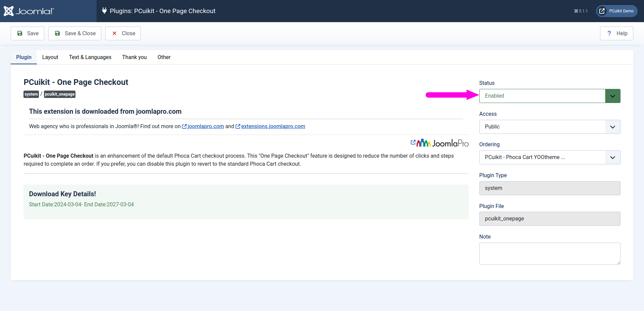Click the red X icon on Close
This screenshot has height=311, width=644.
(x=114, y=33)
